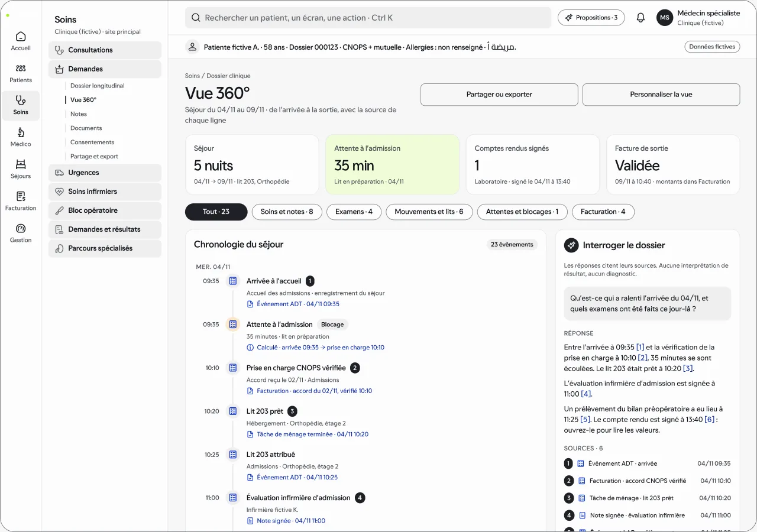757x532 pixels.
Task: Filter by Attentes et blocages · 1
Action: (x=522, y=212)
